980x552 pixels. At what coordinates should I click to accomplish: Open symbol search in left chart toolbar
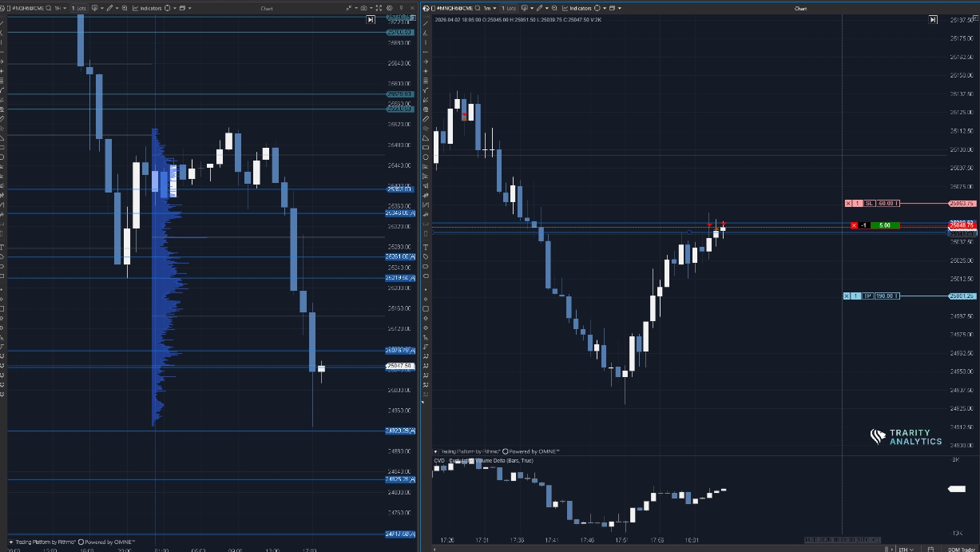[x=49, y=8]
